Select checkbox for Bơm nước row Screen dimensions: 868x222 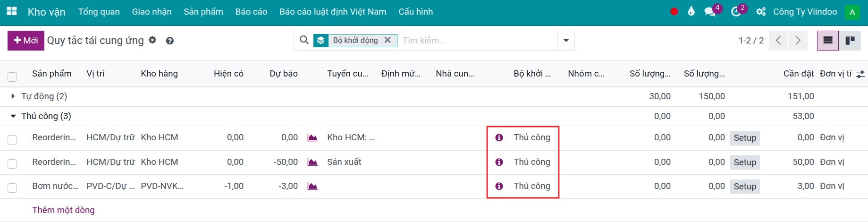click(12, 188)
